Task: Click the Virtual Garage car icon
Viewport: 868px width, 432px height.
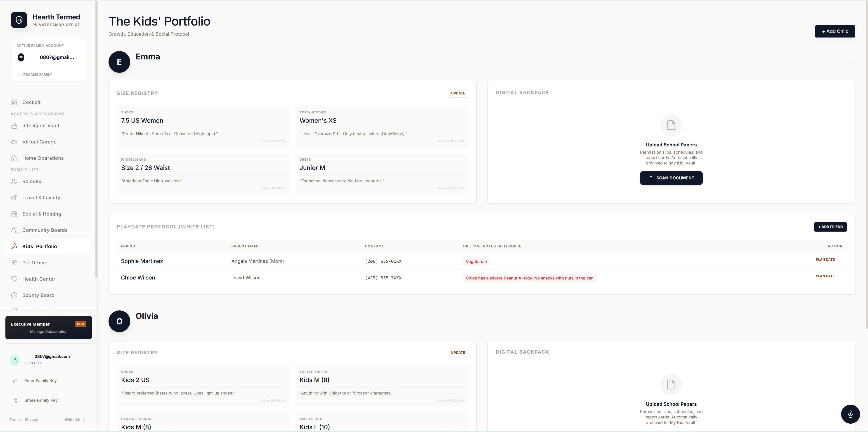Action: 14,142
